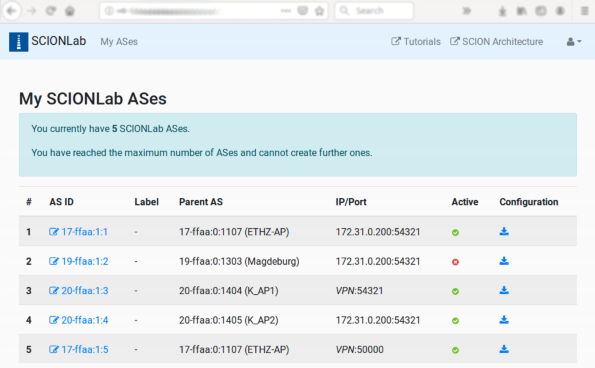
Task: Click the AS ID column header
Action: tap(61, 202)
